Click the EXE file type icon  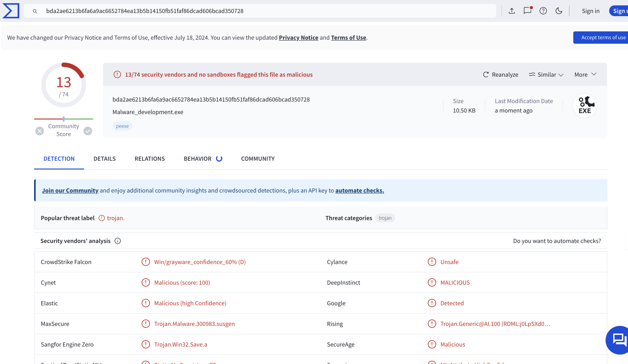[x=584, y=106]
